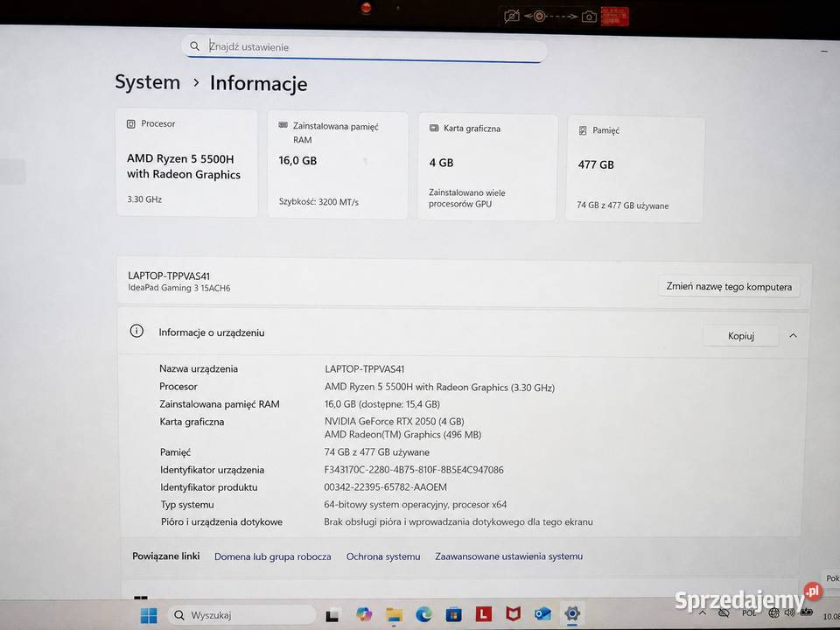Open the Pamięć 477 GB storage card
840x630 pixels.
pyautogui.click(x=635, y=169)
